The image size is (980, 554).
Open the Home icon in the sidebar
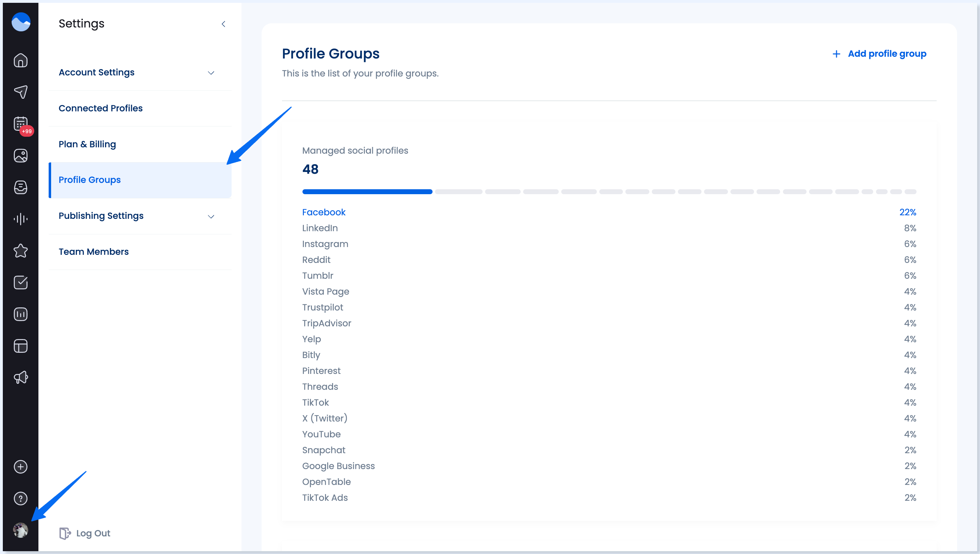point(20,61)
